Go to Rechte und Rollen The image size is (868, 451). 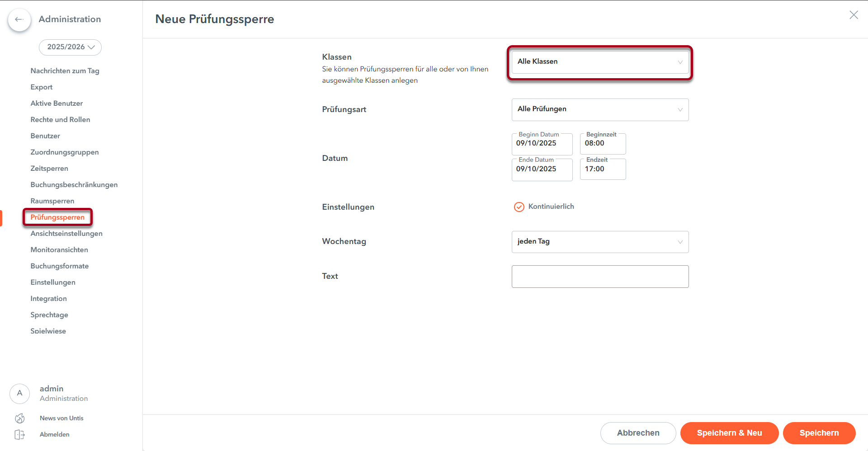(x=60, y=119)
